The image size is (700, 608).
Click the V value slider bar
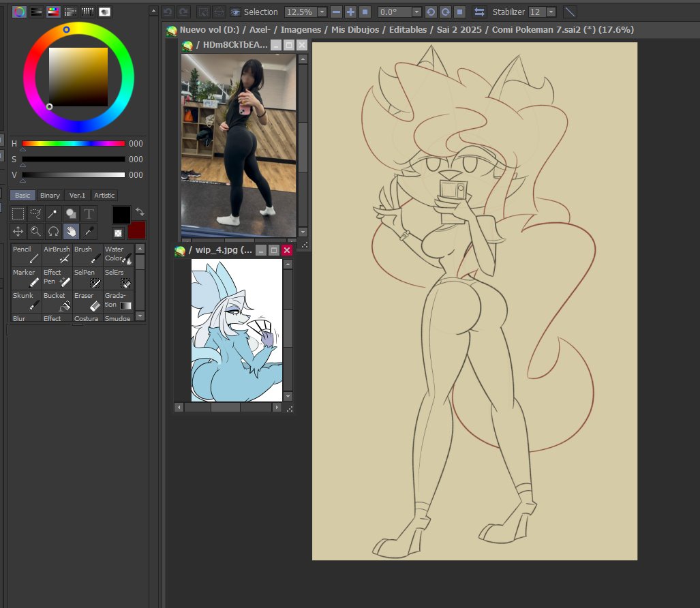click(74, 174)
